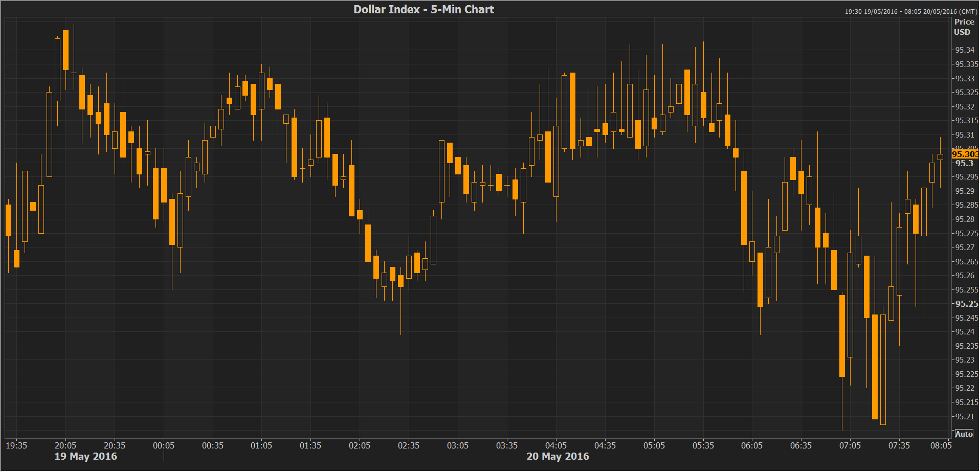The height and width of the screenshot is (472, 980).
Task: Click the 95.235 price axis label
Action: [967, 346]
